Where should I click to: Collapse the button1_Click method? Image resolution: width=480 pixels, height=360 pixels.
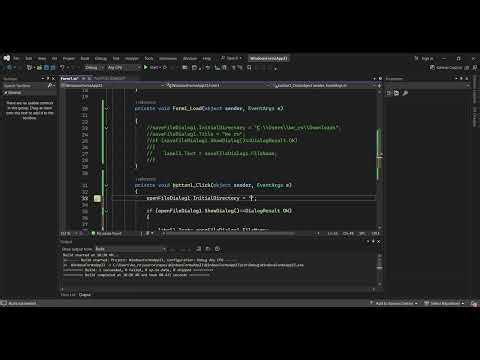[x=106, y=185]
